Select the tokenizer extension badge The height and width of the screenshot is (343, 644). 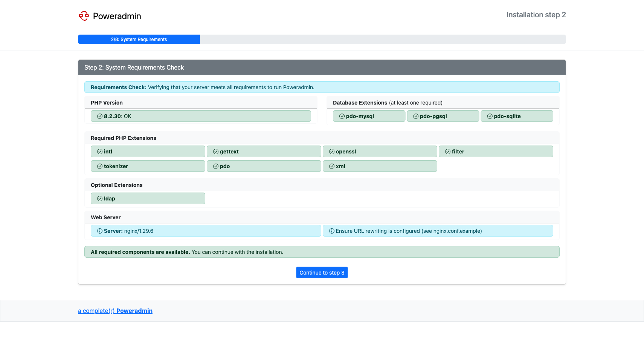pos(148,166)
